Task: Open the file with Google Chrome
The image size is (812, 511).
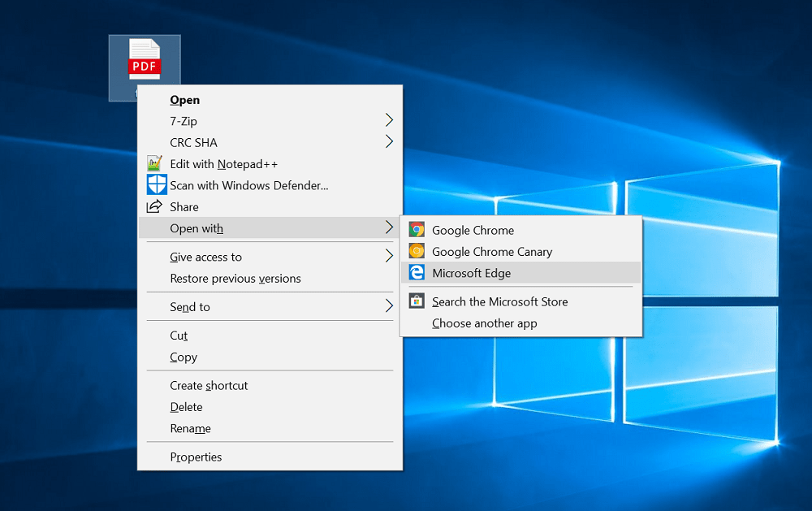Action: coord(521,230)
